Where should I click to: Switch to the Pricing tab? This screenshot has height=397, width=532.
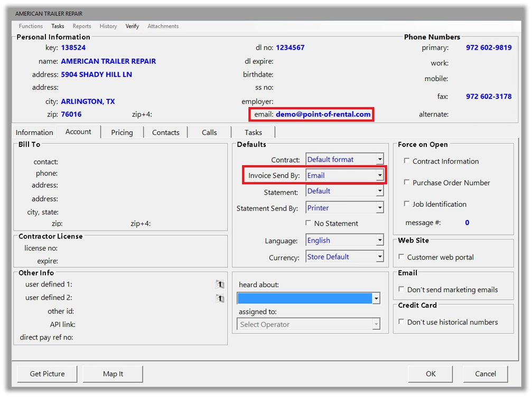tap(122, 132)
